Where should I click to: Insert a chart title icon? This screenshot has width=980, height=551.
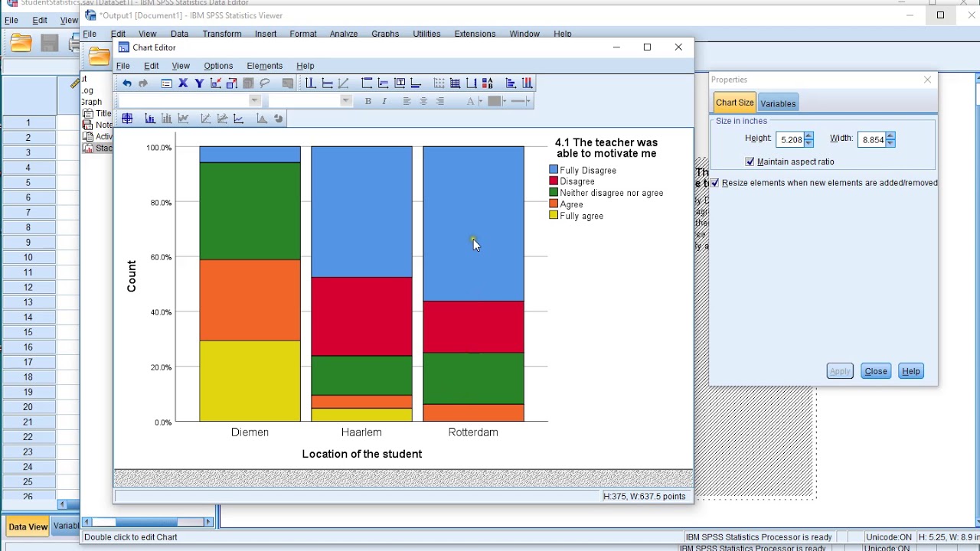pos(367,83)
